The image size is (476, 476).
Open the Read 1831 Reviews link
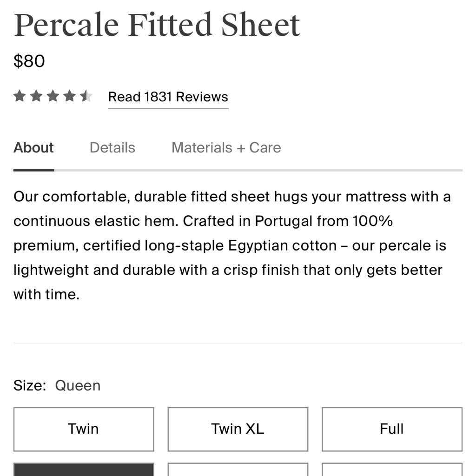click(x=168, y=97)
